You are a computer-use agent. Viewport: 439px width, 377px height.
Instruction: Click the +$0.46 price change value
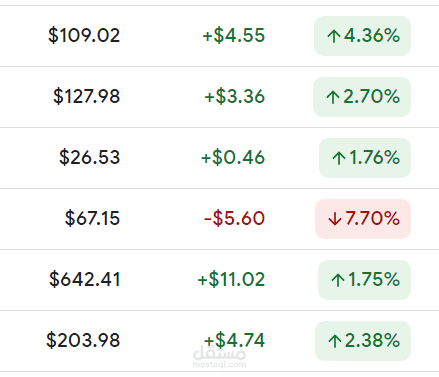click(233, 157)
